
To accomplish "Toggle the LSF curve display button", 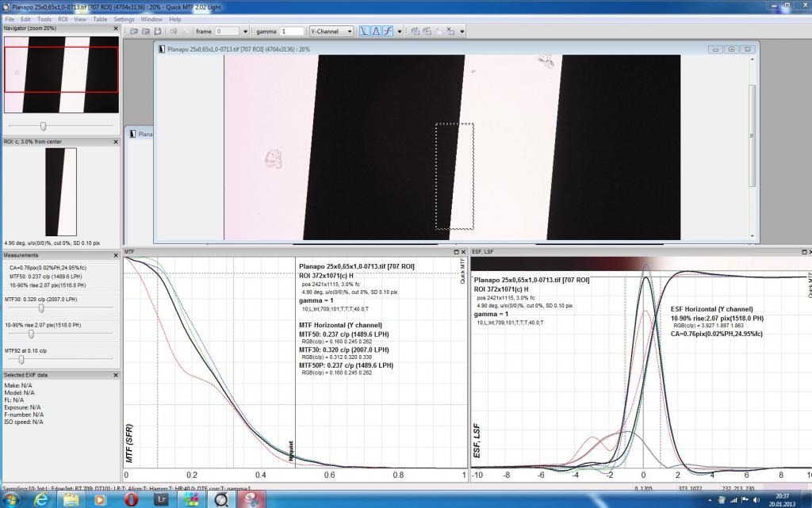I will 376,31.
